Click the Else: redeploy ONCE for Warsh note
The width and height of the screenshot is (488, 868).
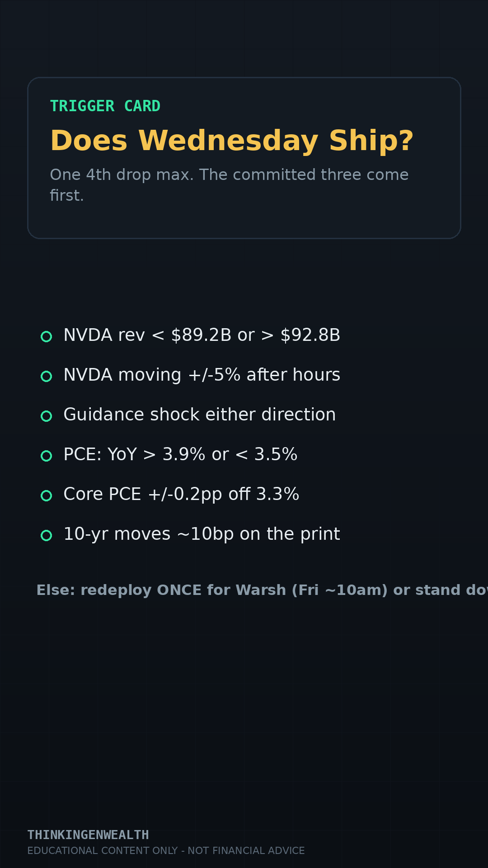coord(262,590)
